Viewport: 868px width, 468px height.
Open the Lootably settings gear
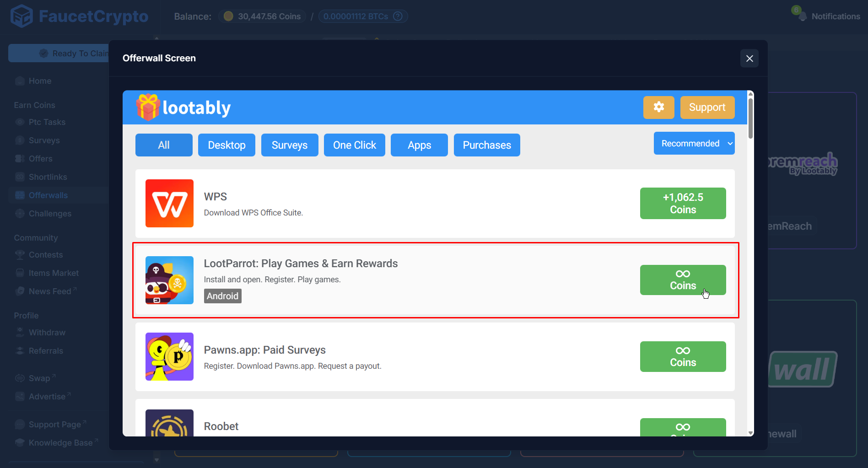(658, 107)
